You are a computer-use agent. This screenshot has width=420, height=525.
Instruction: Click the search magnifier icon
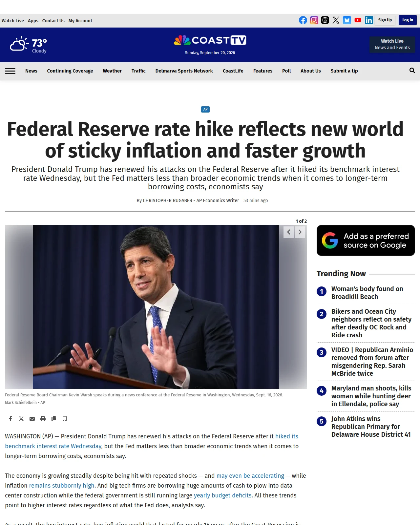tap(412, 71)
